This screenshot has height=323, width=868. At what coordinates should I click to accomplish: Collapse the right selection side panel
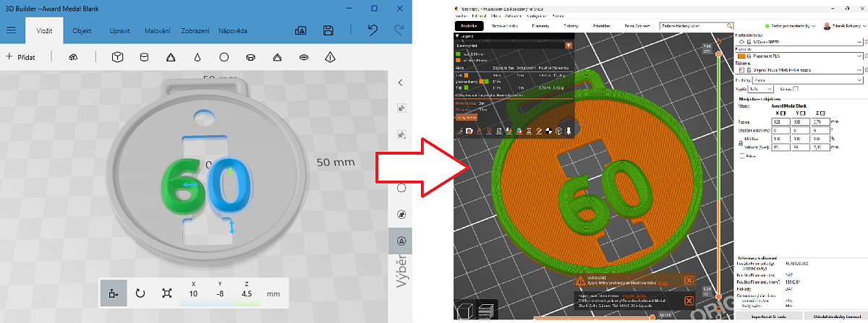tap(400, 82)
